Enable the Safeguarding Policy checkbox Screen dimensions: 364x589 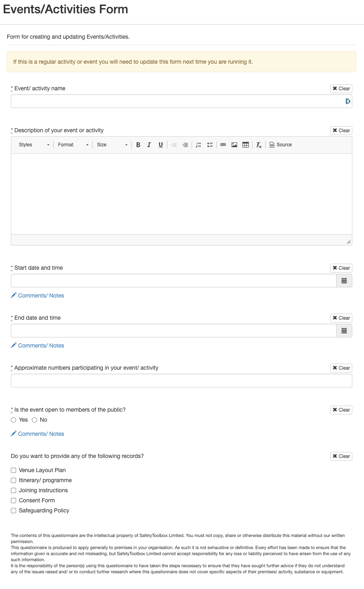click(x=14, y=510)
